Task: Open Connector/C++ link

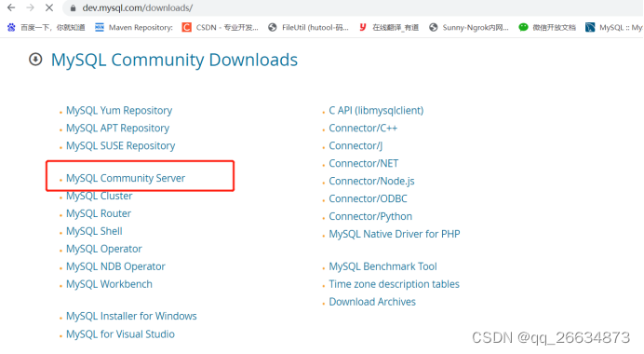Action: (363, 128)
